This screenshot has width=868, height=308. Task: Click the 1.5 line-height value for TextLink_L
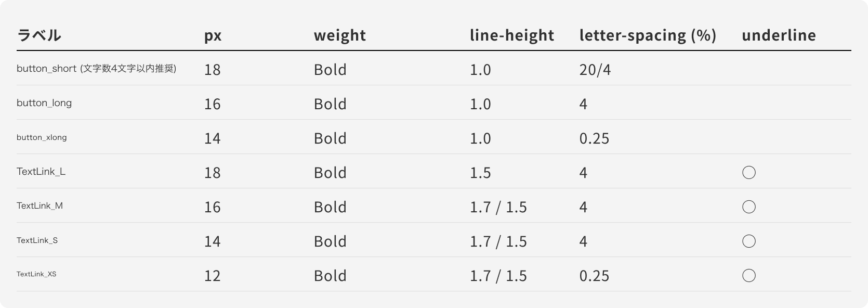480,173
